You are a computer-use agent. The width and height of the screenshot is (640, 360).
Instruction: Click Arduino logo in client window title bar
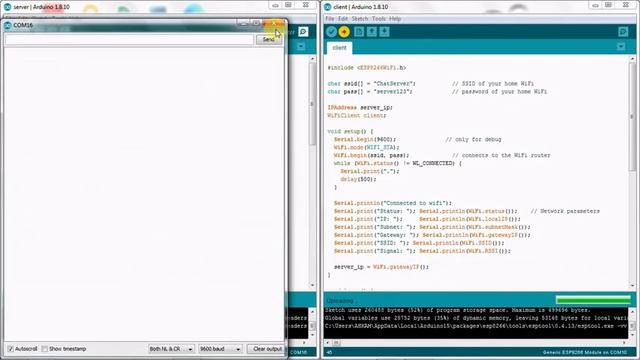click(x=327, y=7)
